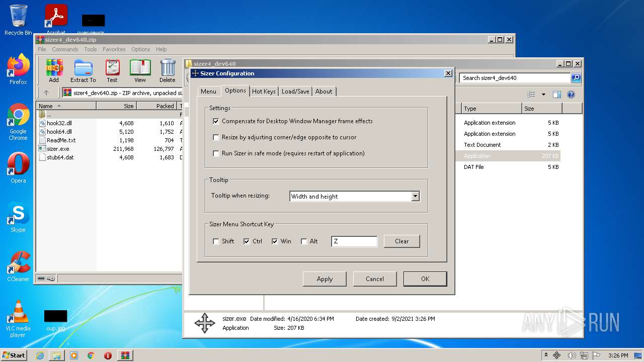644x362 pixels.
Task: Open WinRAR Commands menu
Action: click(x=65, y=49)
